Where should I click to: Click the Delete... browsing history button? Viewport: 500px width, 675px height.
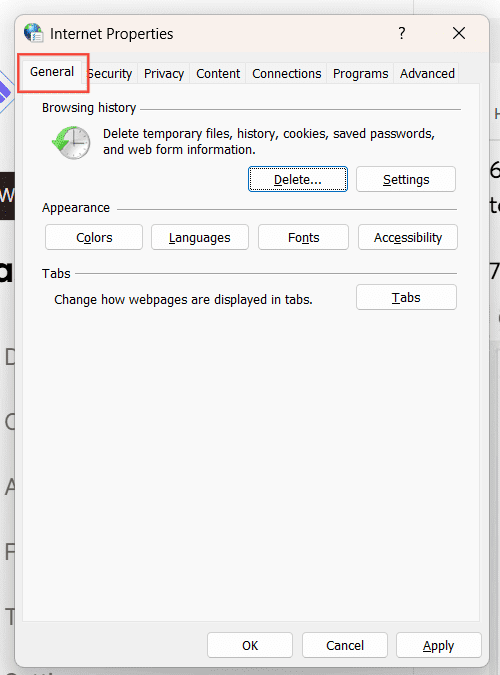coord(298,179)
